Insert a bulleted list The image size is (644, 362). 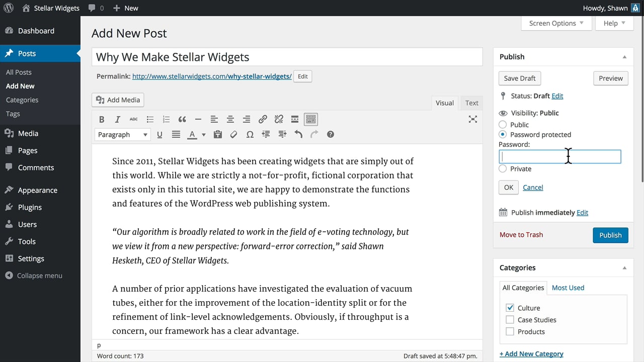pyautogui.click(x=150, y=119)
